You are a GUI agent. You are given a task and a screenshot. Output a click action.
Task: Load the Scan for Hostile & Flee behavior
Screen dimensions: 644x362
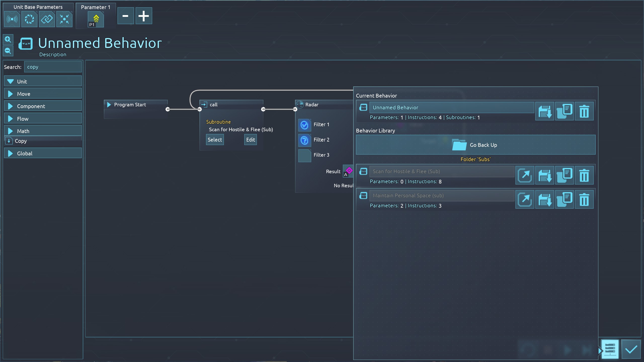coord(525,175)
